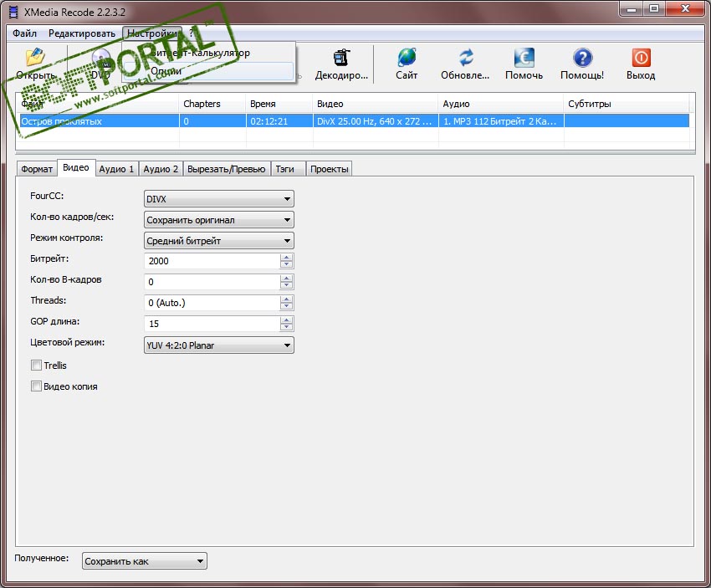This screenshot has height=588, width=711.
Task: Click the Open file folder icon
Action: (35, 57)
